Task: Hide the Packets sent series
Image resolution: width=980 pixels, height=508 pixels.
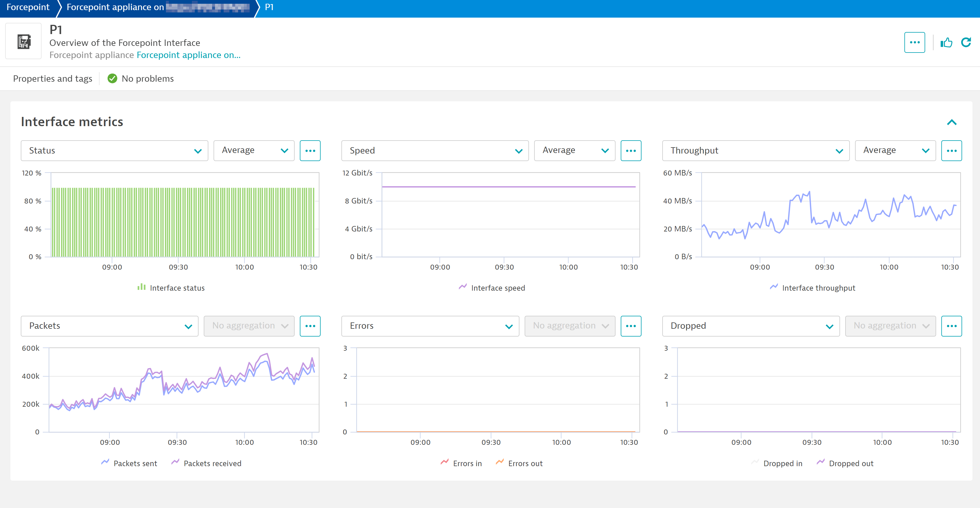Action: [x=135, y=463]
